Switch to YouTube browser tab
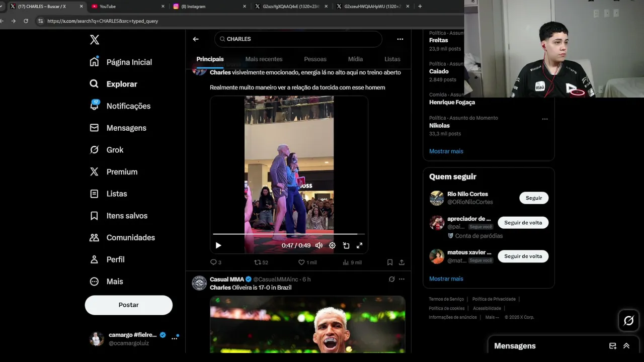Screen dimensions: 644x362 [128, 7]
